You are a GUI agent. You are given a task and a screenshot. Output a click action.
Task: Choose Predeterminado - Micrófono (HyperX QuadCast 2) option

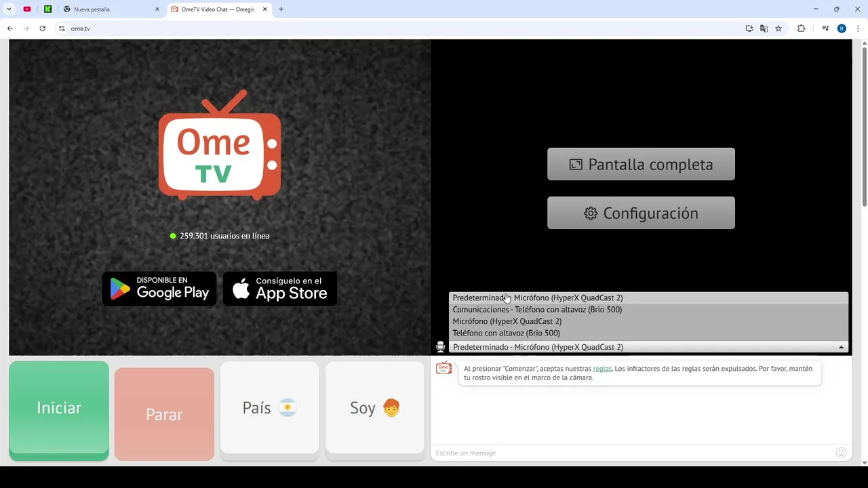click(x=648, y=298)
